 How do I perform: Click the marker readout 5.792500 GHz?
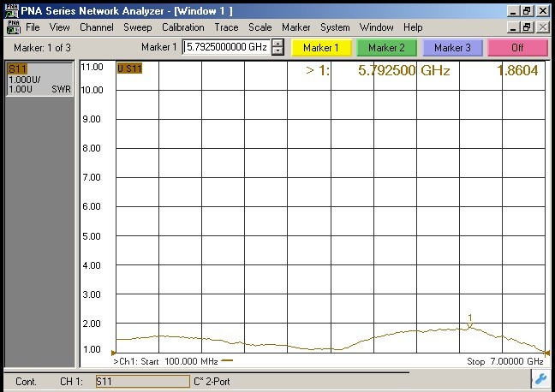coord(404,70)
